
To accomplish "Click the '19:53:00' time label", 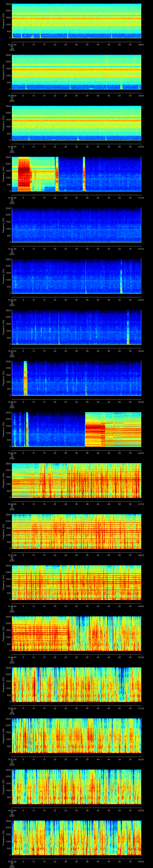I will click(12, 862).
